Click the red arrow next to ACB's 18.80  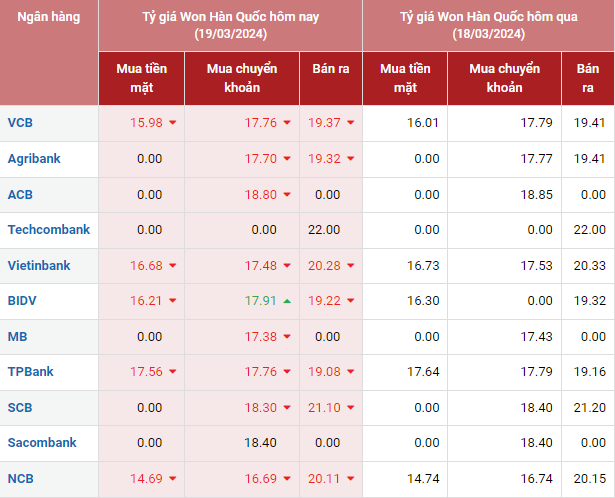point(287,194)
